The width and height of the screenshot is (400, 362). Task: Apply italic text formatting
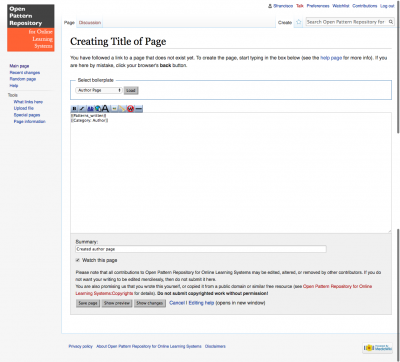pos(82,109)
